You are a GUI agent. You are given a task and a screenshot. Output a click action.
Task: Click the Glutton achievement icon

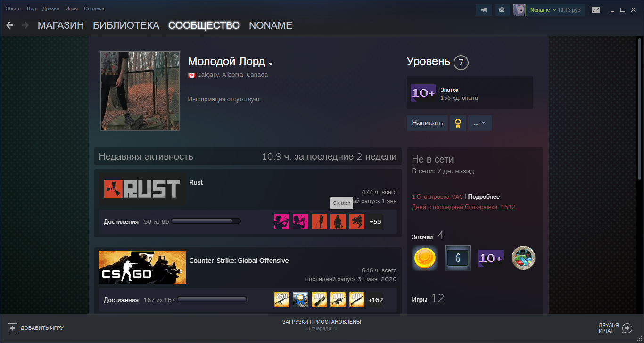(x=338, y=221)
